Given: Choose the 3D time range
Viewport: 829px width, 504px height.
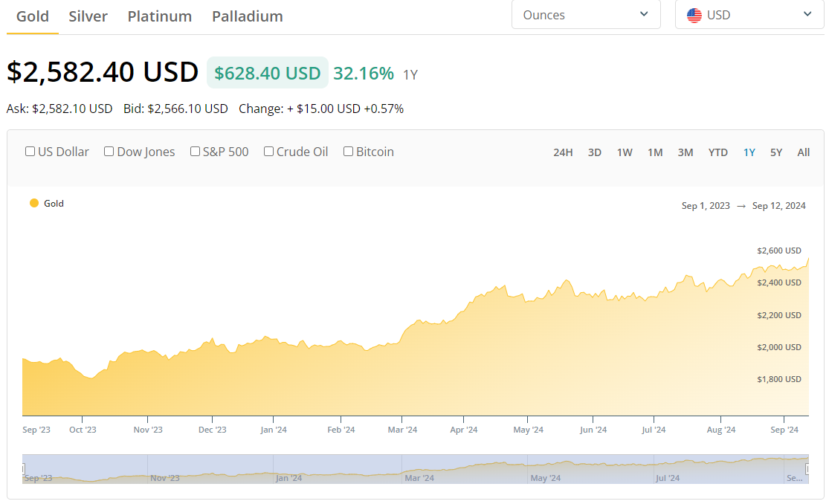Looking at the screenshot, I should click(x=595, y=152).
